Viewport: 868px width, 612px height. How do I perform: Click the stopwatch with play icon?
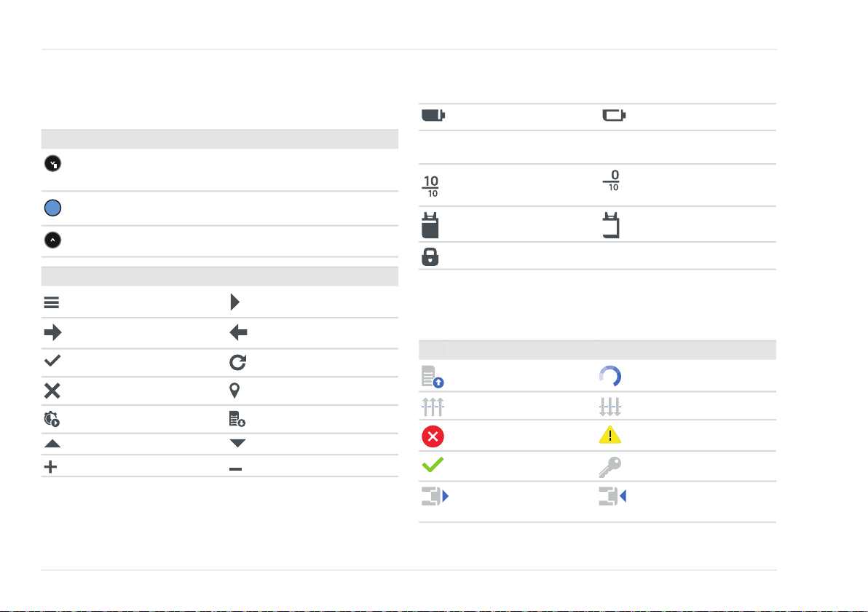52,420
